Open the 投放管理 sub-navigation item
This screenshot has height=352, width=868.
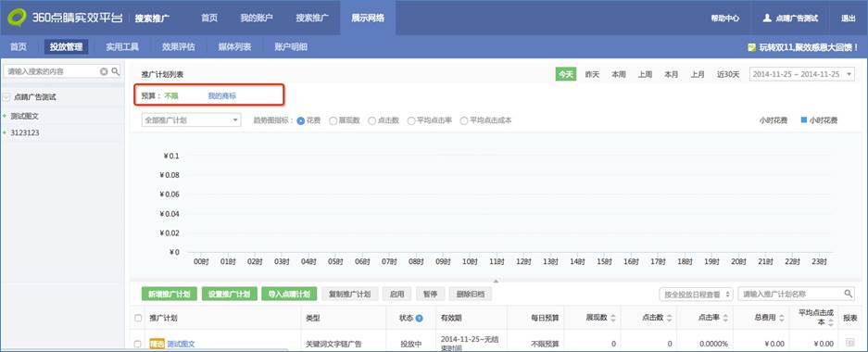pyautogui.click(x=66, y=47)
